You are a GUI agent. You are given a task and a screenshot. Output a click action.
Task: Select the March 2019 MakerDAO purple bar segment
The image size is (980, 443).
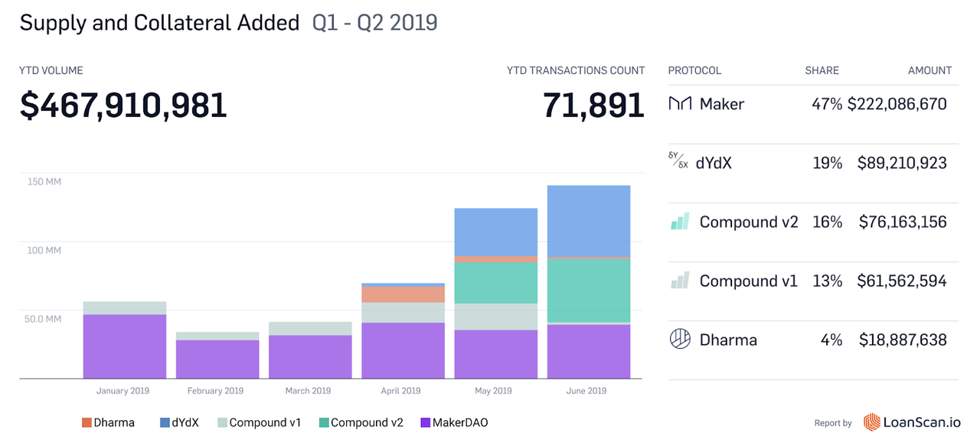point(311,357)
